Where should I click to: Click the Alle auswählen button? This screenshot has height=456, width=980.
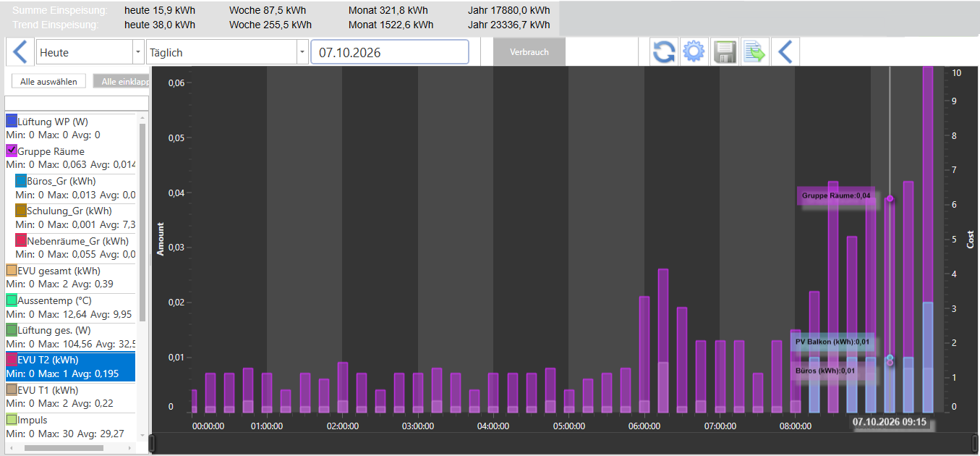(48, 82)
